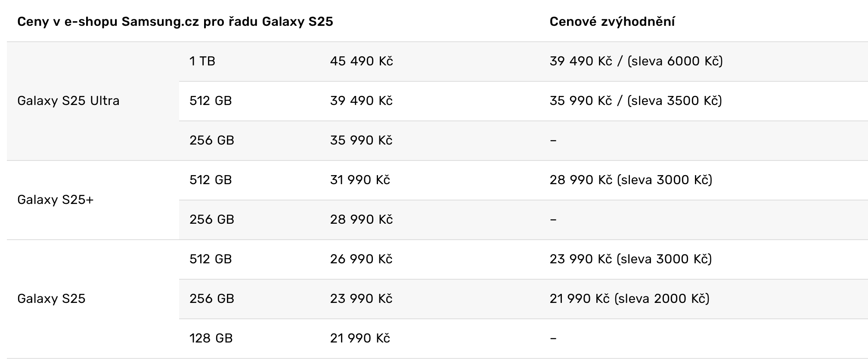Click the Galaxy S25 Ultra row label

[x=68, y=101]
